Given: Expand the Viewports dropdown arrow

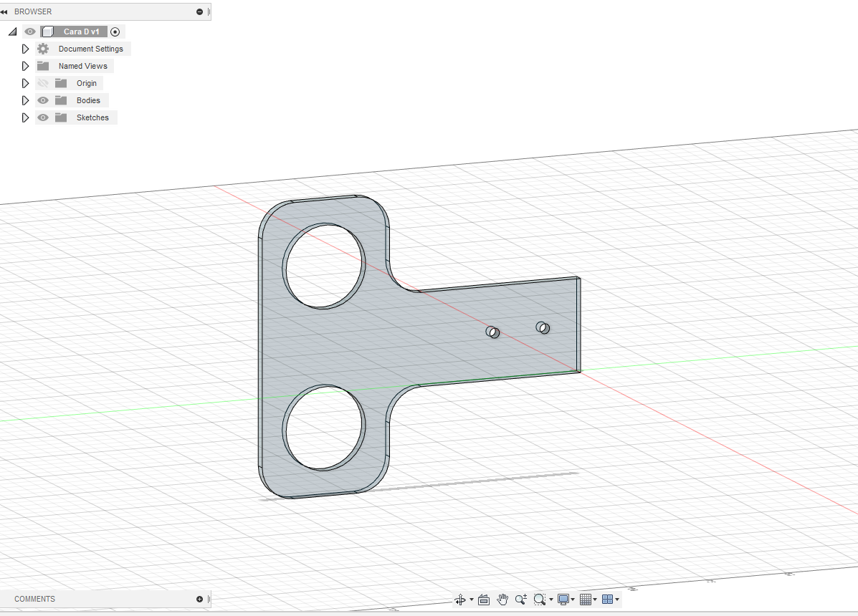Looking at the screenshot, I should tap(617, 600).
